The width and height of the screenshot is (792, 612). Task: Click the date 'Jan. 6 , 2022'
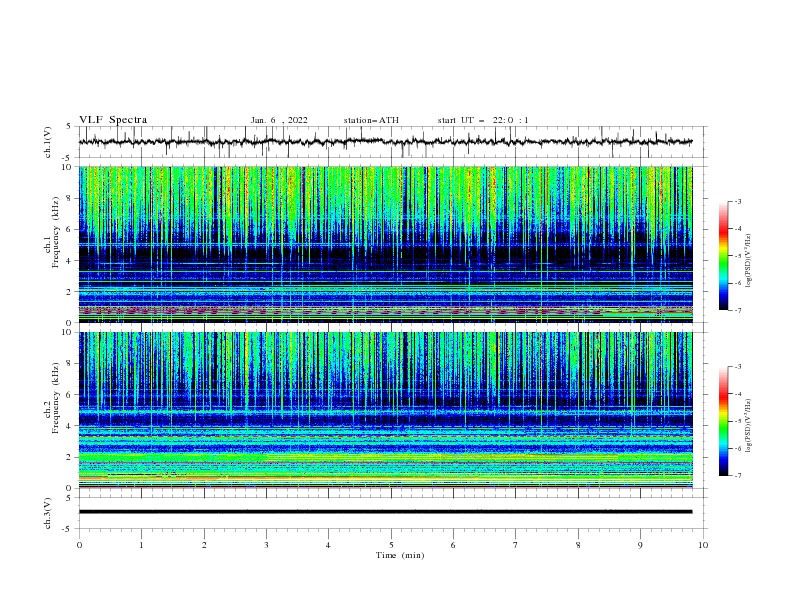[x=279, y=120]
